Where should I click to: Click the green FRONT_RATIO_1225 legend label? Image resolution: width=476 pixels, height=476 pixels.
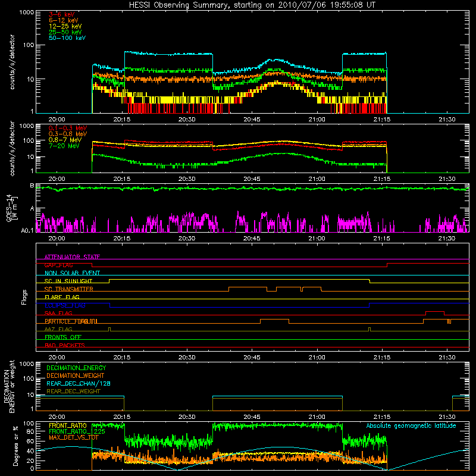77,432
